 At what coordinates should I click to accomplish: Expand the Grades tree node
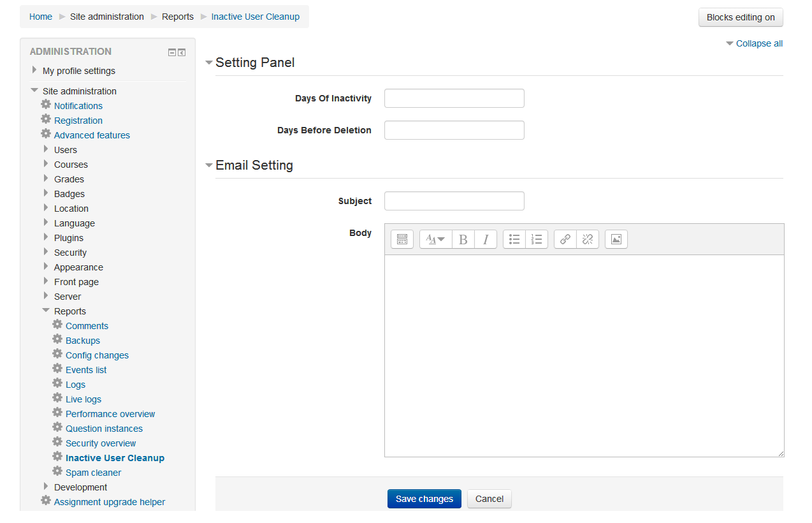tap(46, 179)
